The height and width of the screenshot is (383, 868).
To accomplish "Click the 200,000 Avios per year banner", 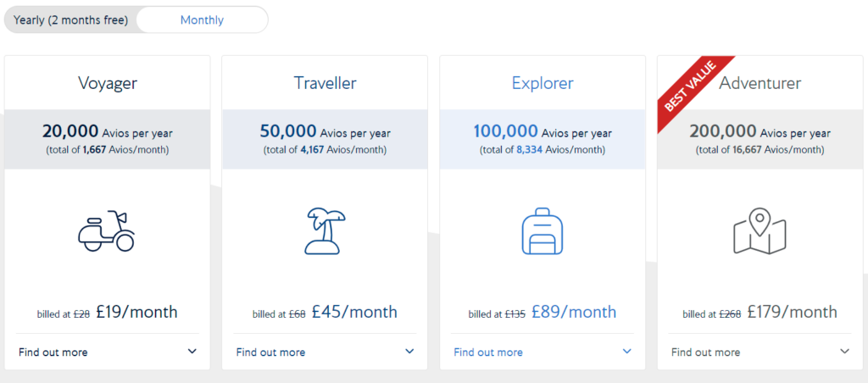I will tap(760, 139).
